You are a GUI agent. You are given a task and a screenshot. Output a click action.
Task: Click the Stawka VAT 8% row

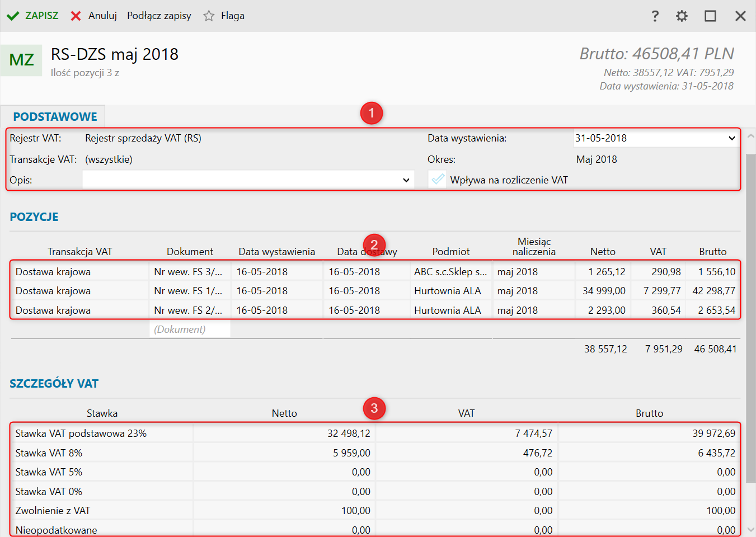tap(375, 453)
